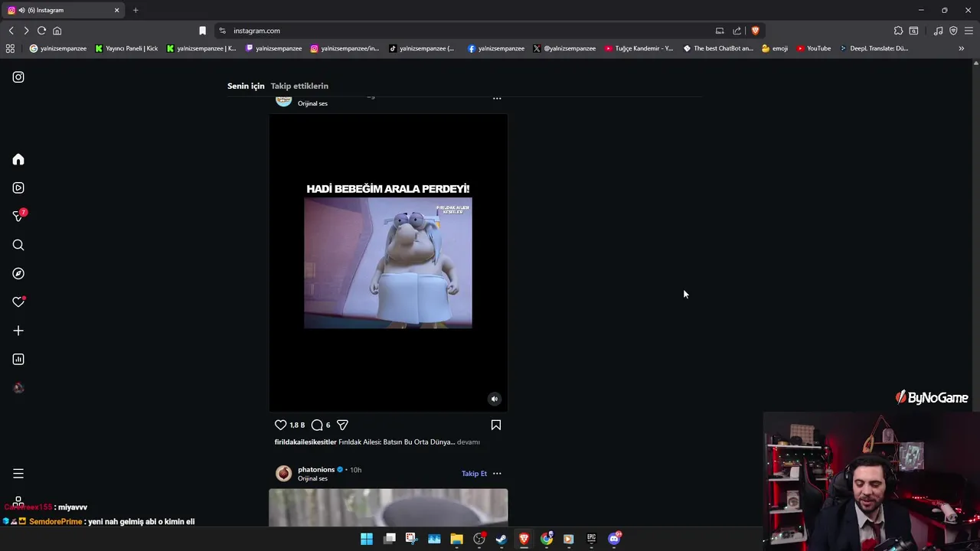The image size is (980, 551).
Task: Open Snipping Tool from the taskbar
Action: click(411, 539)
